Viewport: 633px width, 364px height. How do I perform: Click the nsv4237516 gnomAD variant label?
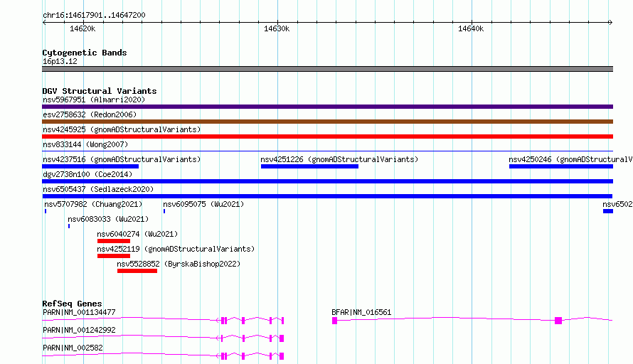(122, 159)
